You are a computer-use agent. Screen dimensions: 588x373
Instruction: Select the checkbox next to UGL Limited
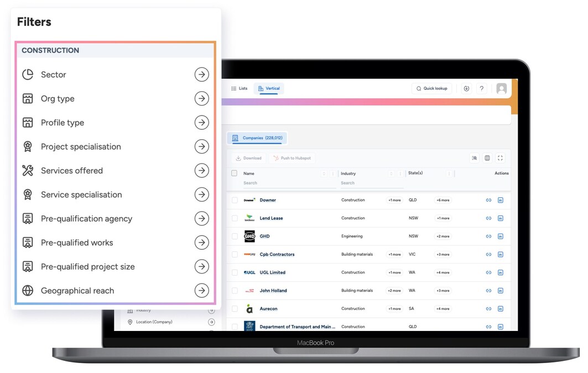pos(235,272)
